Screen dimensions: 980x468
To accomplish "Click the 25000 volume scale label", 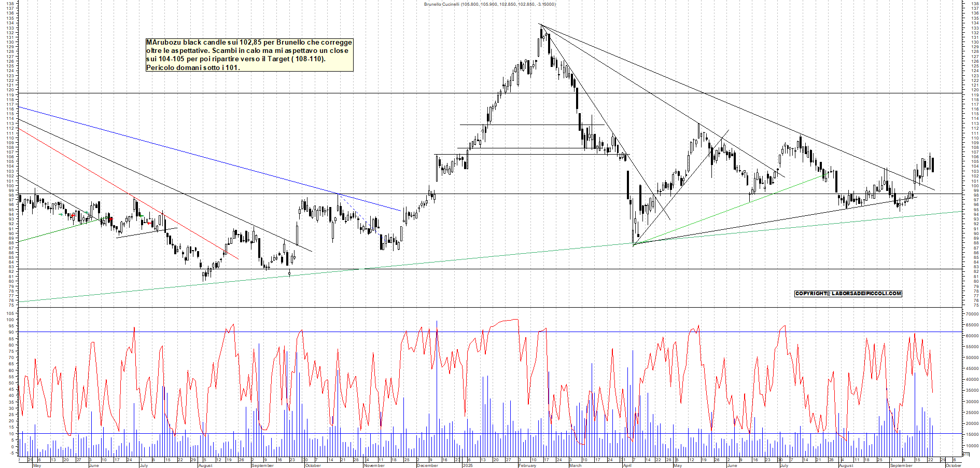I will click(972, 412).
